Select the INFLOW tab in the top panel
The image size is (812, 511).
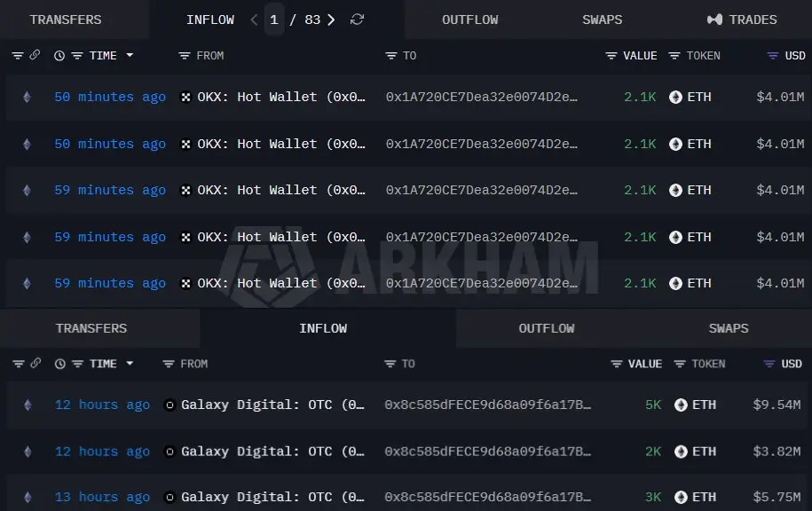(210, 20)
